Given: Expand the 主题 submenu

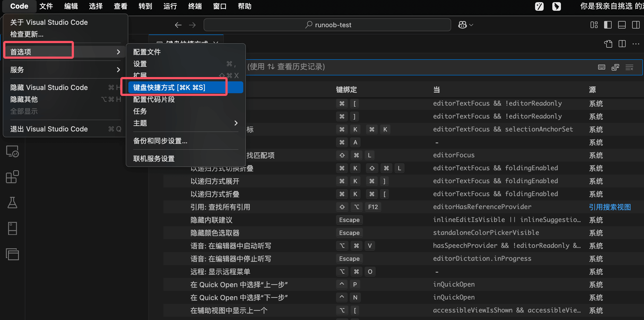Looking at the screenshot, I should (x=186, y=123).
